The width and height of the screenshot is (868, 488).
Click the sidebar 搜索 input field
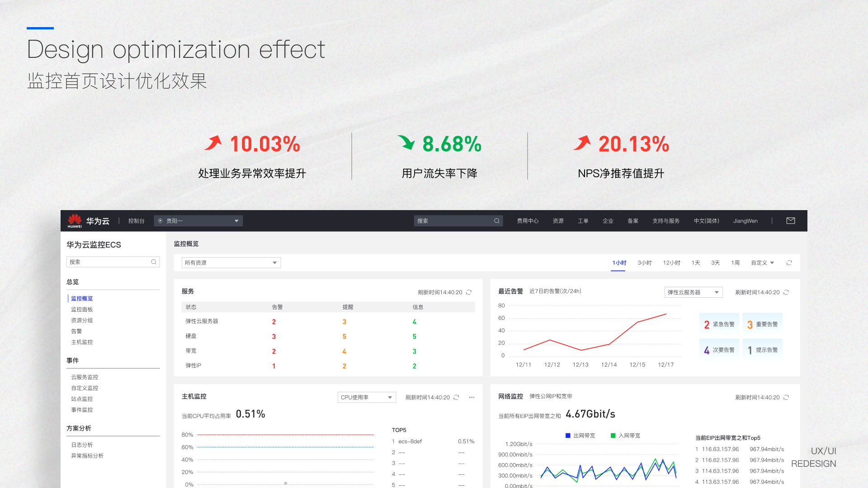108,262
